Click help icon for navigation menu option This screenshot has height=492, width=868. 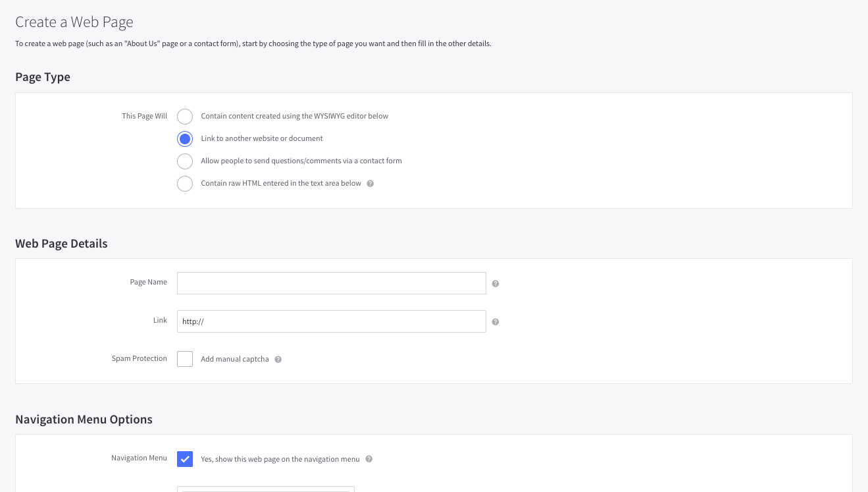pos(369,459)
